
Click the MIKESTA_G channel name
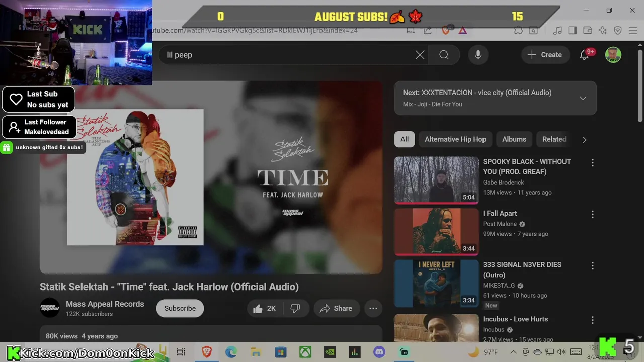click(x=499, y=285)
